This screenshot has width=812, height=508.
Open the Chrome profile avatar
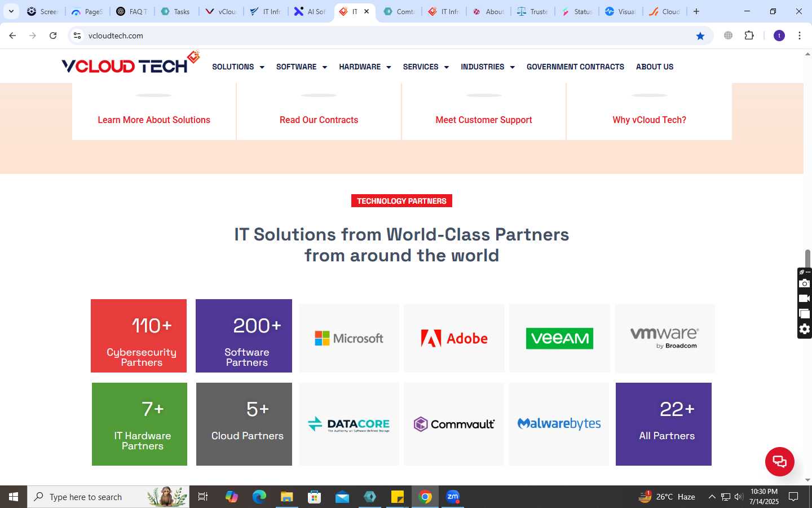(779, 36)
